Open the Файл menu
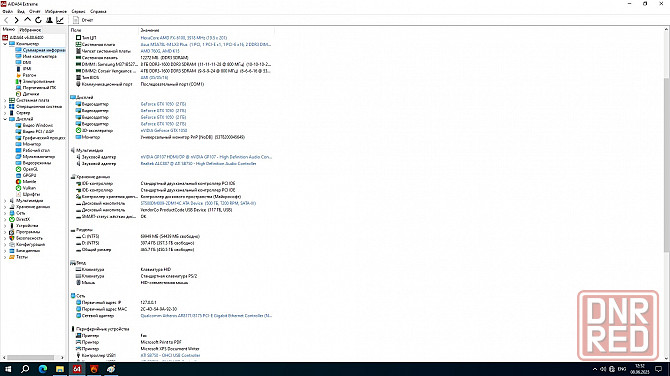Viewport: 670px width, 376px height. pos(8,12)
